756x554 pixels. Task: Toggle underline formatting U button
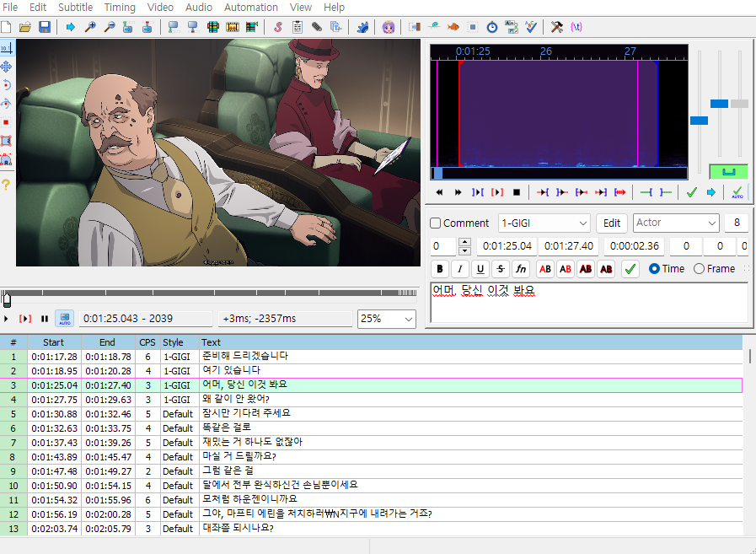coord(480,269)
